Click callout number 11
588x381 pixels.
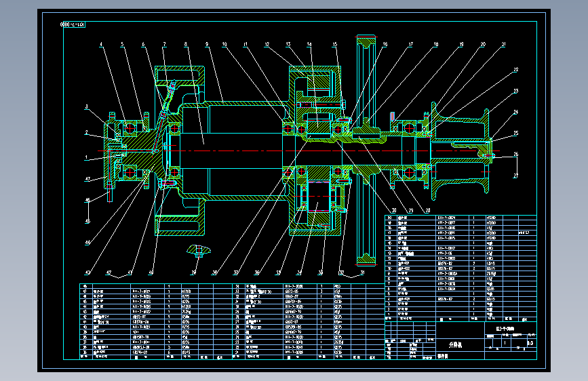(246, 44)
